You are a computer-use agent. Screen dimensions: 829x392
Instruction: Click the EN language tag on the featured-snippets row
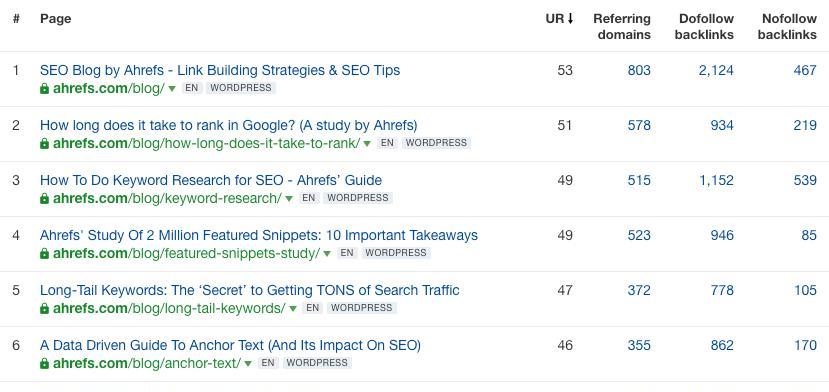[x=347, y=253]
